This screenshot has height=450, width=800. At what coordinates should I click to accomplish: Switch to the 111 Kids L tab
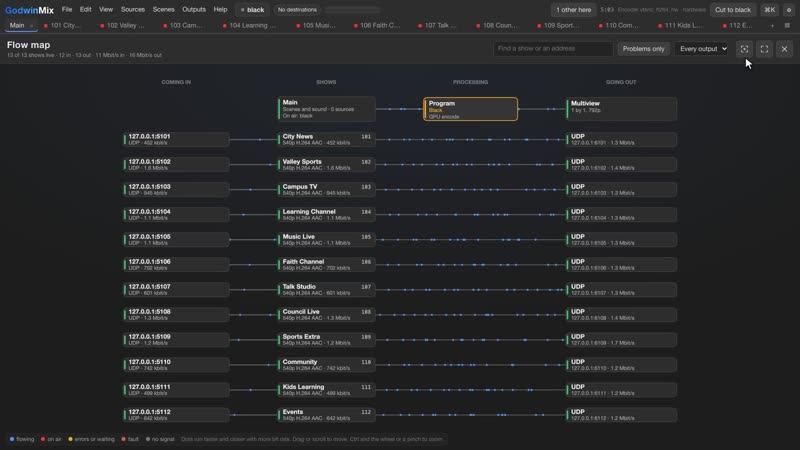click(x=681, y=26)
